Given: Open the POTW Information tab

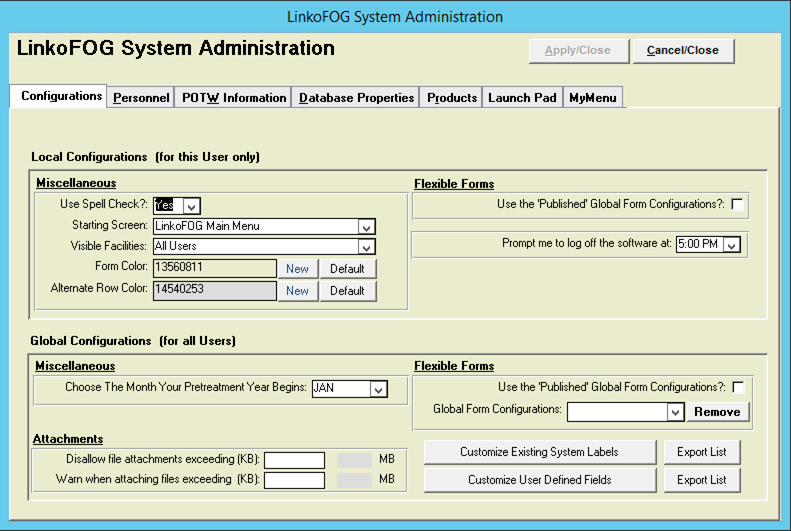Looking at the screenshot, I should pos(234,98).
